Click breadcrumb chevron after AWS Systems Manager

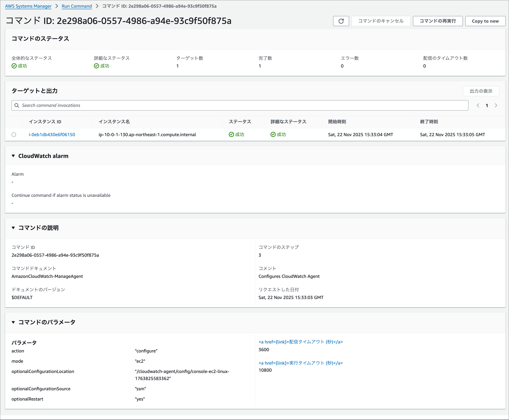57,6
